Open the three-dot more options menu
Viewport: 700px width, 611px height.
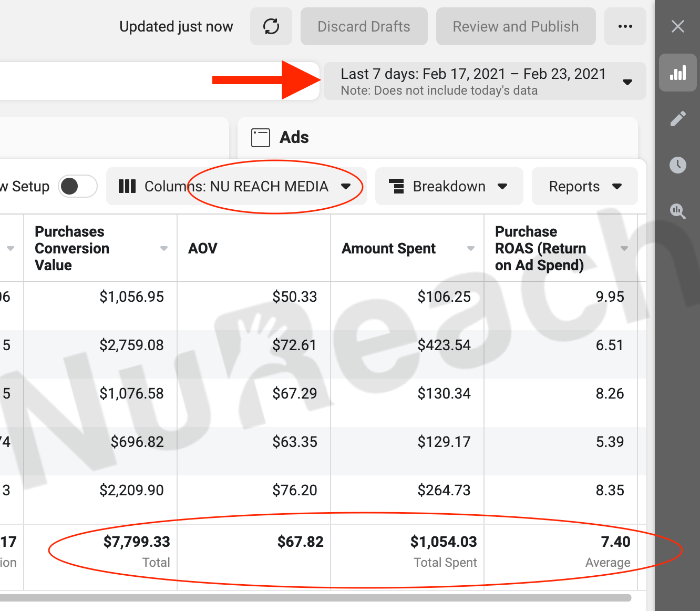point(625,26)
